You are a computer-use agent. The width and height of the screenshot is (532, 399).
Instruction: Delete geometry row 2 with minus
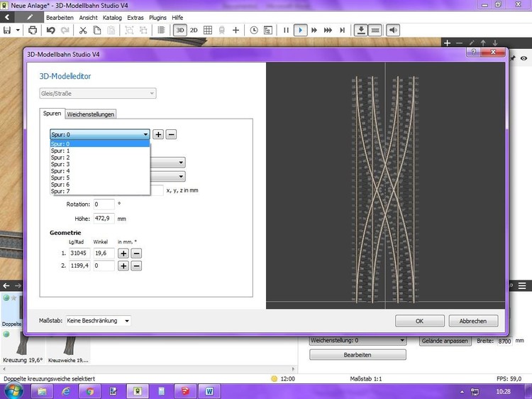tap(136, 266)
